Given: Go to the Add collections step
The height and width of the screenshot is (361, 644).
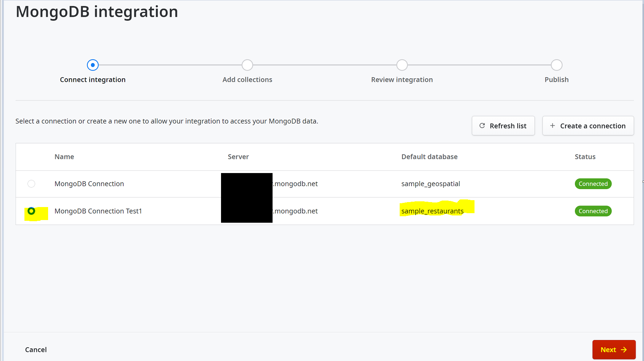Looking at the screenshot, I should [247, 65].
